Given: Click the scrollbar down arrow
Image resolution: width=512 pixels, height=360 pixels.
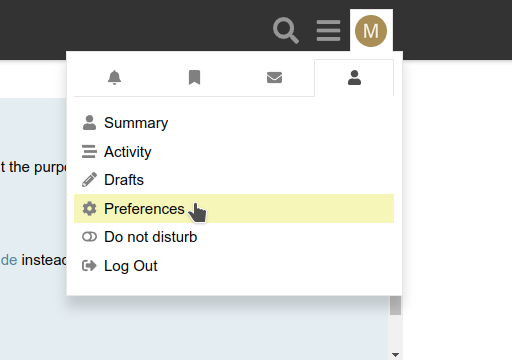Looking at the screenshot, I should coord(396,355).
